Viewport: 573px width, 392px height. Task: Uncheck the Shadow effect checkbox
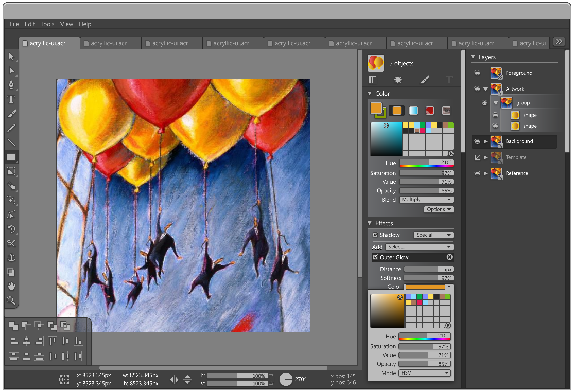pyautogui.click(x=375, y=235)
